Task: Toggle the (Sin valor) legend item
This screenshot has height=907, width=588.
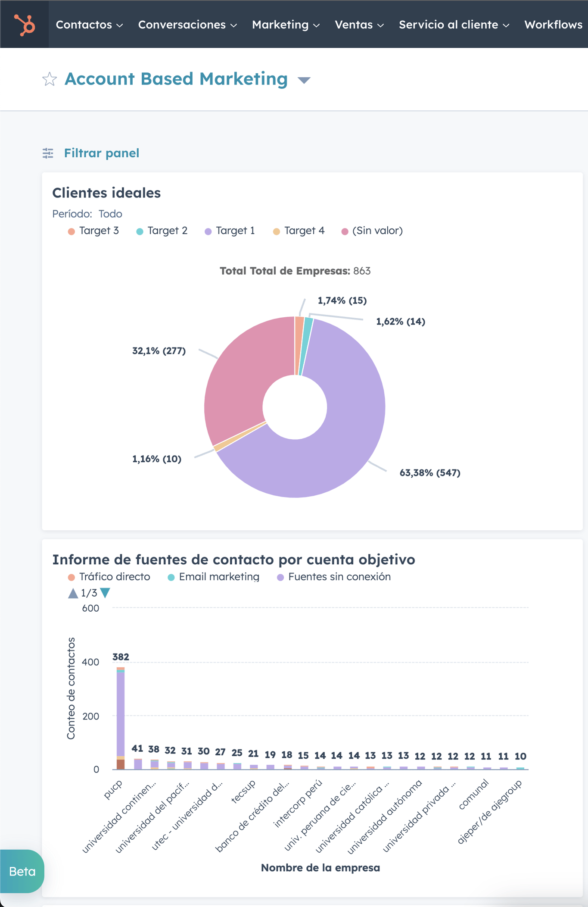Action: (372, 231)
